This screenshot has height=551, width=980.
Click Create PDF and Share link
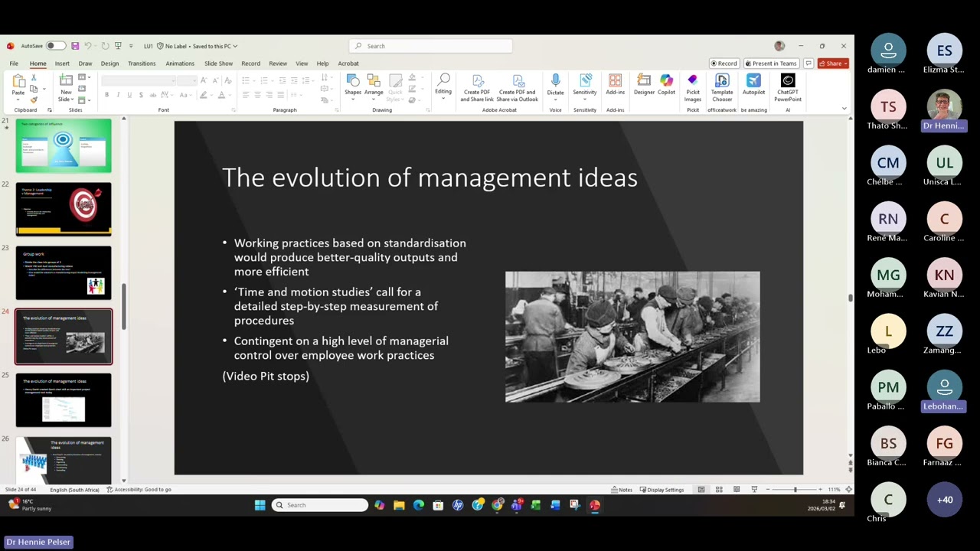[477, 88]
